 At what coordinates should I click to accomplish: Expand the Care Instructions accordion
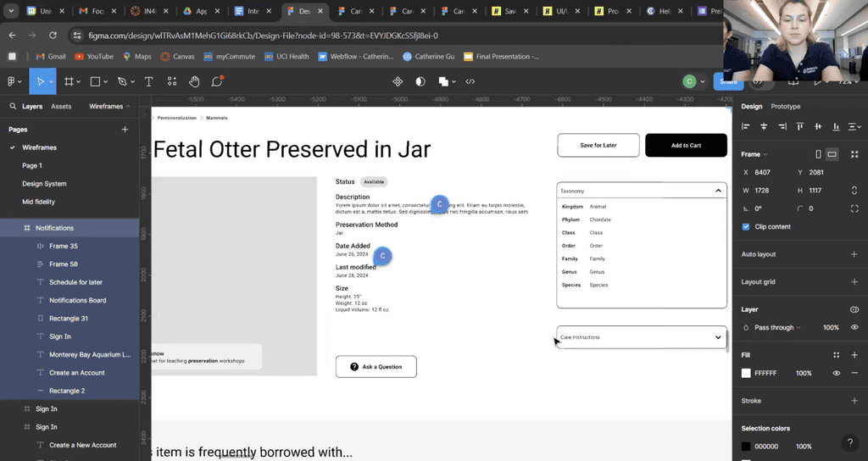718,337
